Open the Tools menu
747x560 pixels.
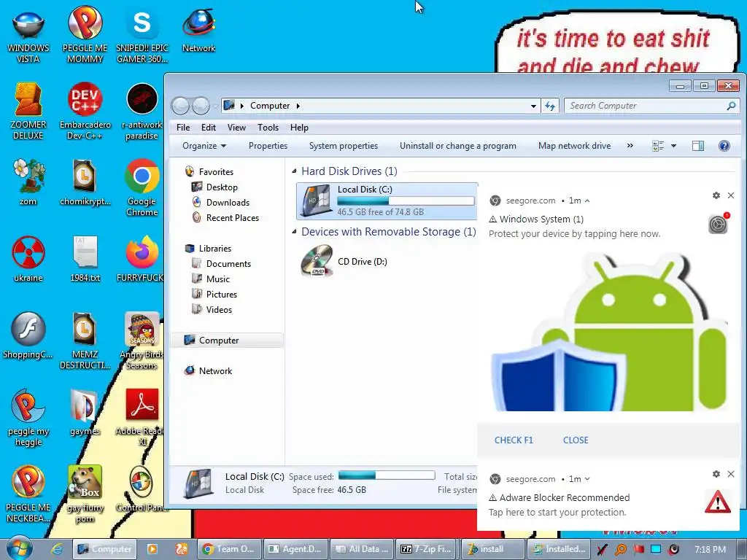coord(268,127)
